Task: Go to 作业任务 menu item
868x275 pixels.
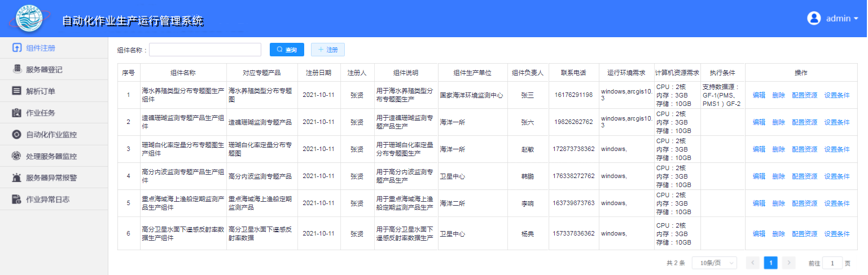Action: 54,113
